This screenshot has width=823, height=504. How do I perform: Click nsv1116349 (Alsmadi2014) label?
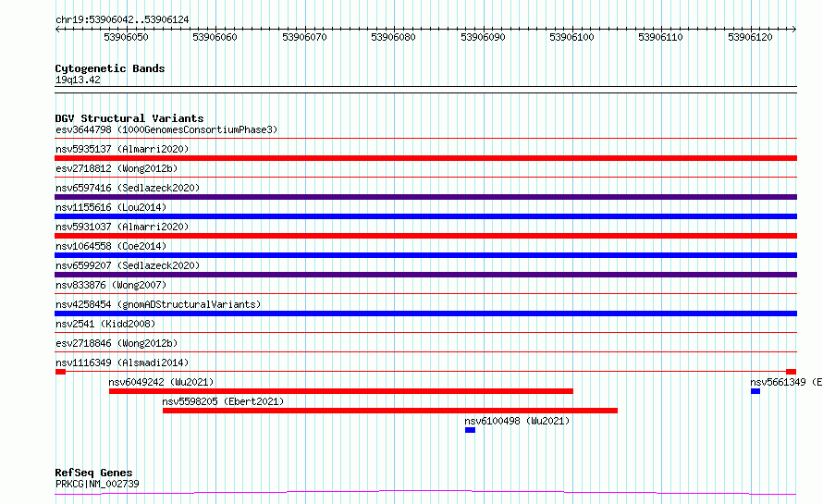click(122, 363)
